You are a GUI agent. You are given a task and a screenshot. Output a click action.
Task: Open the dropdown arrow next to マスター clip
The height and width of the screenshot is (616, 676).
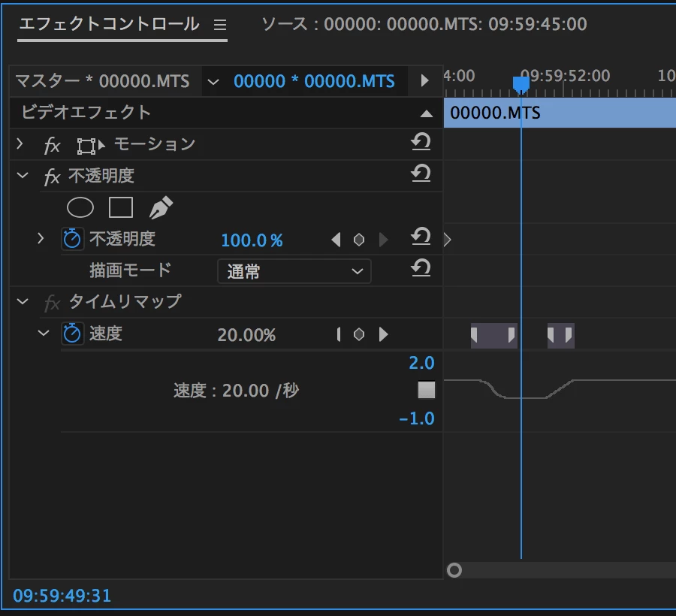213,81
